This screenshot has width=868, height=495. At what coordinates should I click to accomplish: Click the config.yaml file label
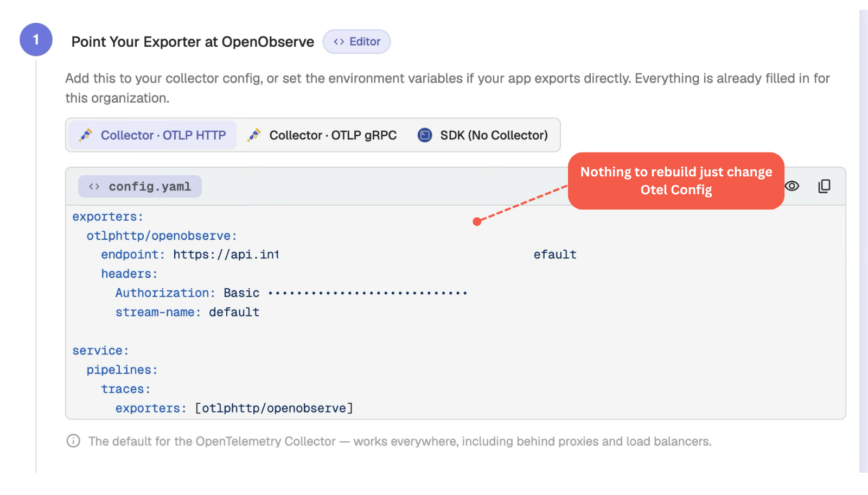tap(140, 187)
